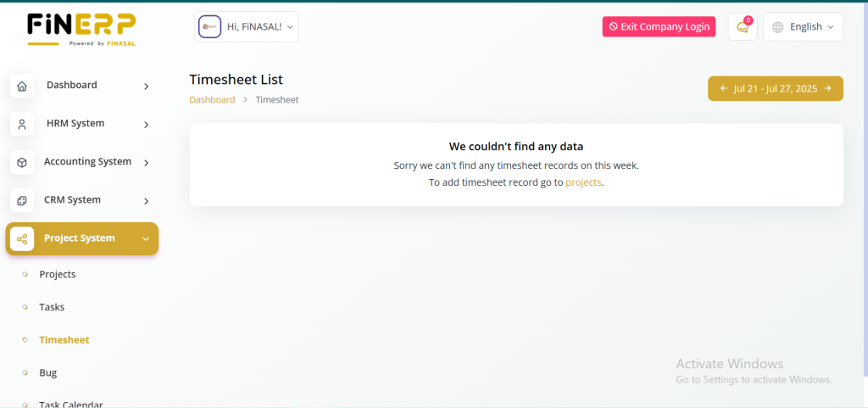Viewport: 868px width, 408px height.
Task: Expand the Dashboard menu chevron
Action: (x=146, y=86)
